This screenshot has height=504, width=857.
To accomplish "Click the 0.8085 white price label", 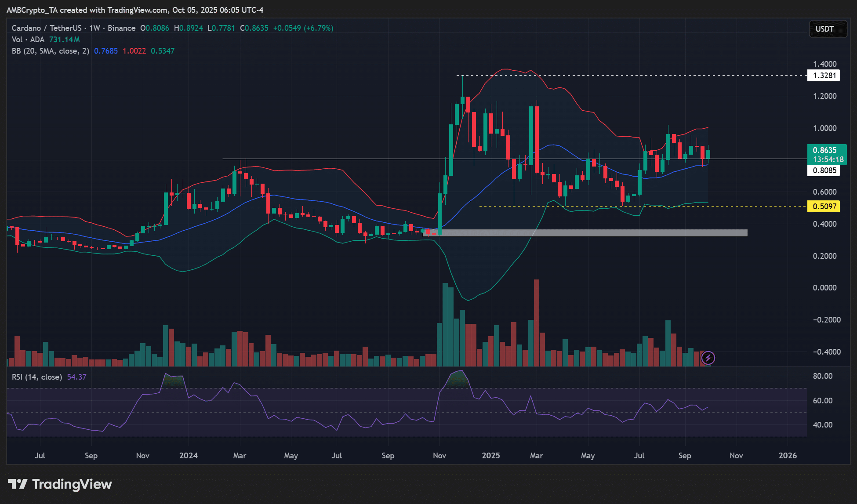I will [x=824, y=171].
